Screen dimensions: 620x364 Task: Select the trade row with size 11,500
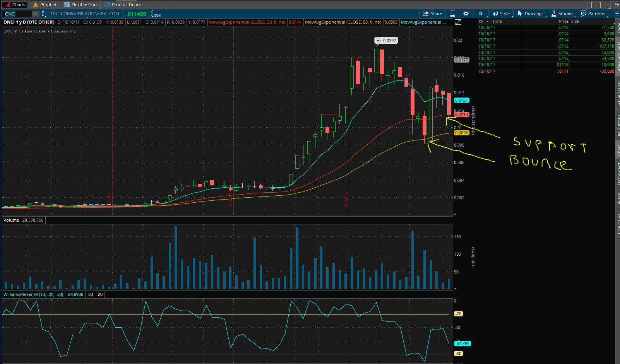tap(546, 27)
